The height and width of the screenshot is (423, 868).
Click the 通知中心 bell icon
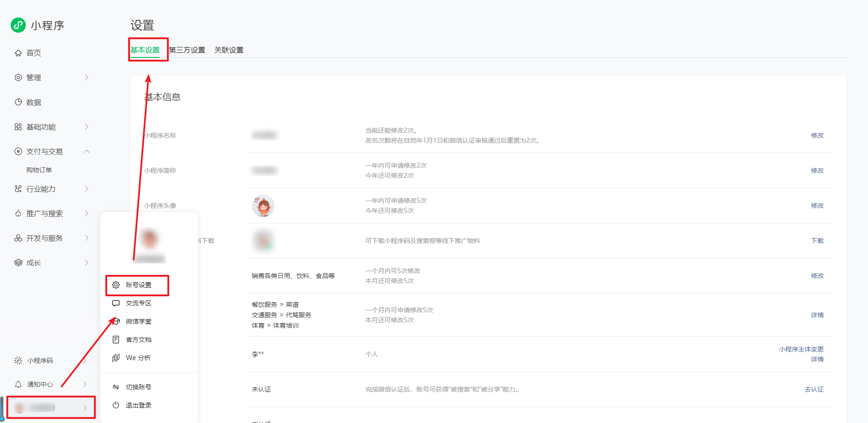click(x=18, y=384)
